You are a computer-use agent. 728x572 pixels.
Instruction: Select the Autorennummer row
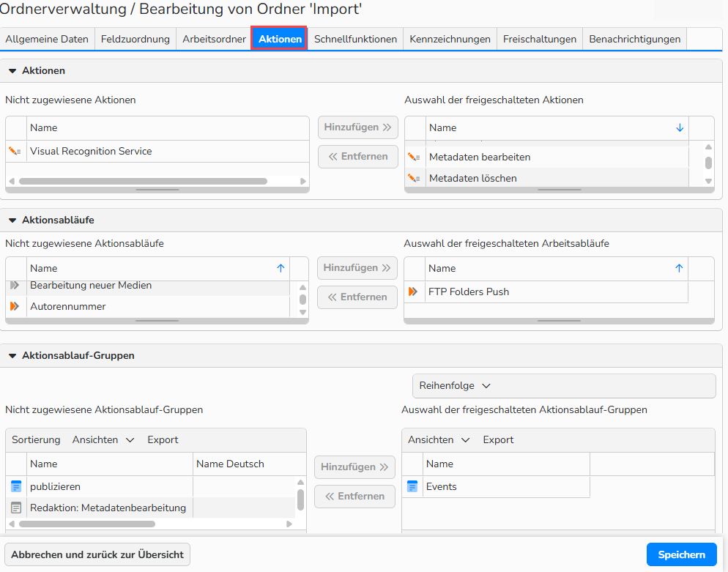click(x=148, y=306)
